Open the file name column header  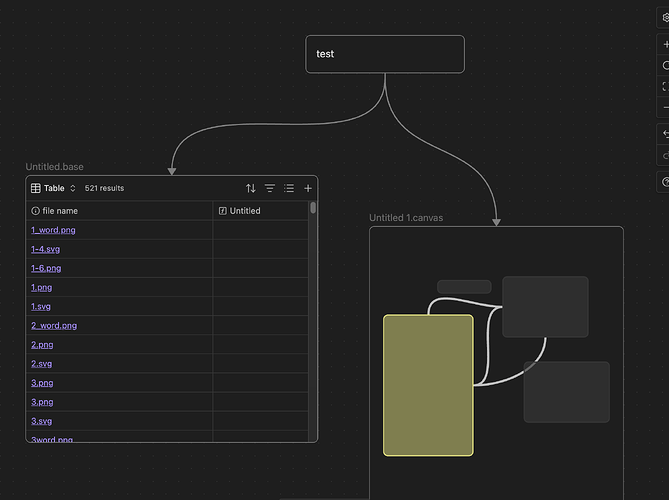[60, 211]
